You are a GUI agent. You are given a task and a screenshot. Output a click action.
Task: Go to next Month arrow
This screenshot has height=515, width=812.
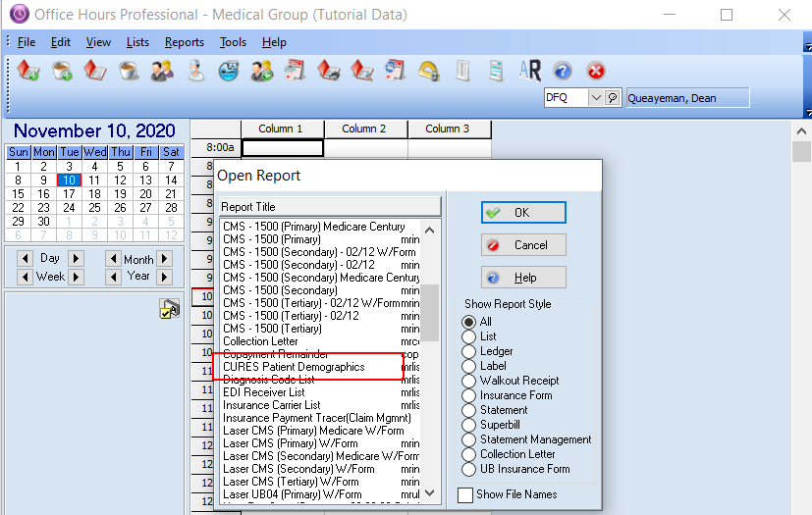[x=165, y=258]
